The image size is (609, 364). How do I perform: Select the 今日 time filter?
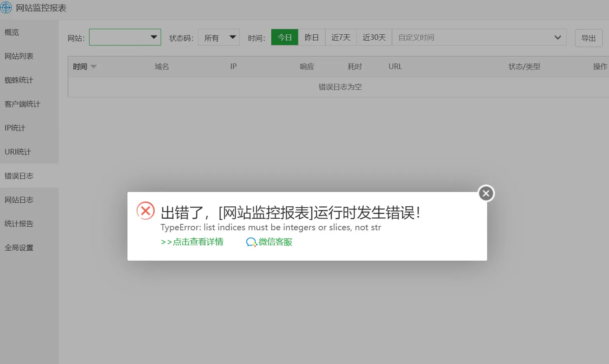click(285, 37)
